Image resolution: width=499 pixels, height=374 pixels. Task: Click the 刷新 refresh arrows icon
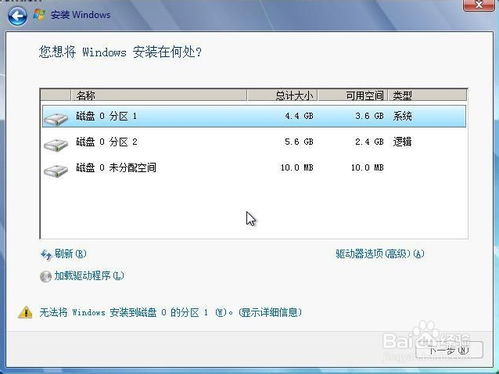click(x=46, y=255)
